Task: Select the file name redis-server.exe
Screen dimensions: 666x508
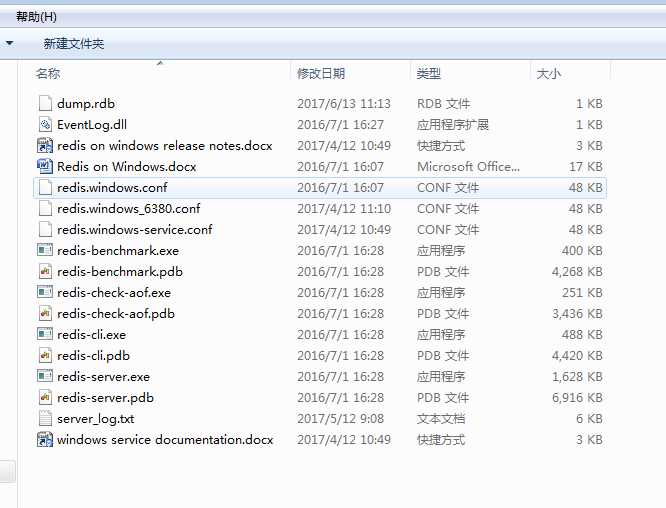Action: pos(103,377)
